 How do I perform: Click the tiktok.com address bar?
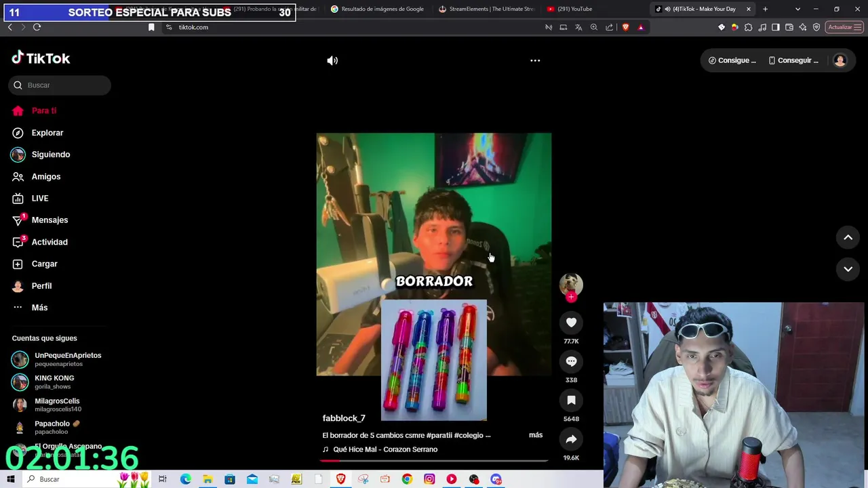point(353,27)
